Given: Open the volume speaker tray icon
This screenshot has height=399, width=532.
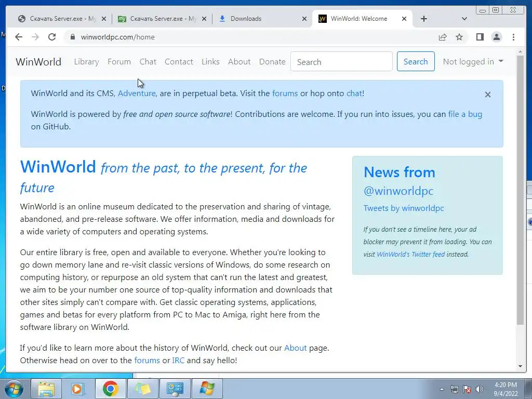Looking at the screenshot, I should 480,389.
